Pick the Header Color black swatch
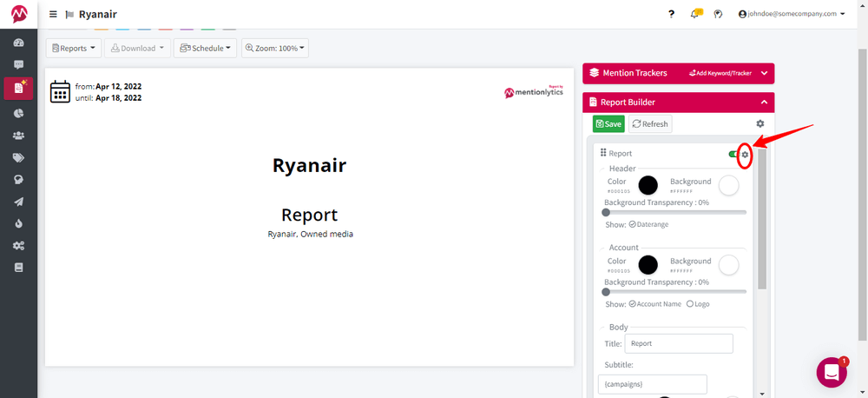 click(x=648, y=186)
